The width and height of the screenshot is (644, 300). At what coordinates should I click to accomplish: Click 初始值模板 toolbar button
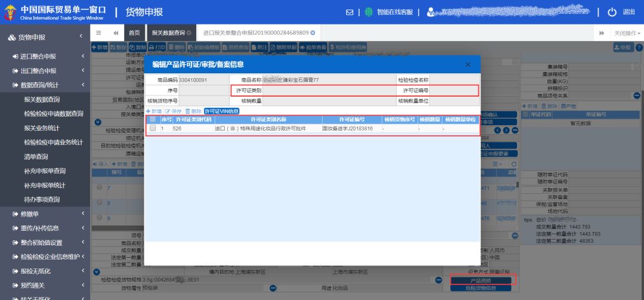[204, 47]
